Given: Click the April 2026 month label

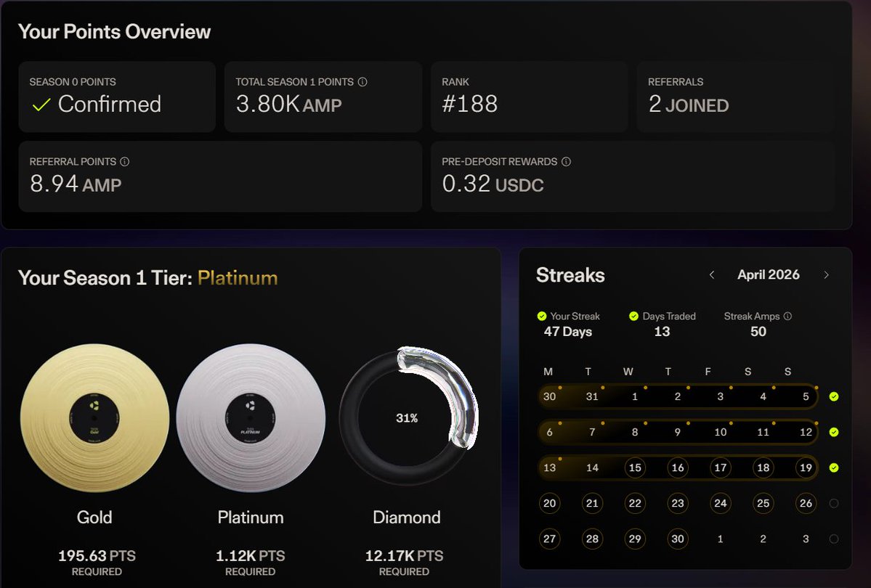Looking at the screenshot, I should [769, 275].
